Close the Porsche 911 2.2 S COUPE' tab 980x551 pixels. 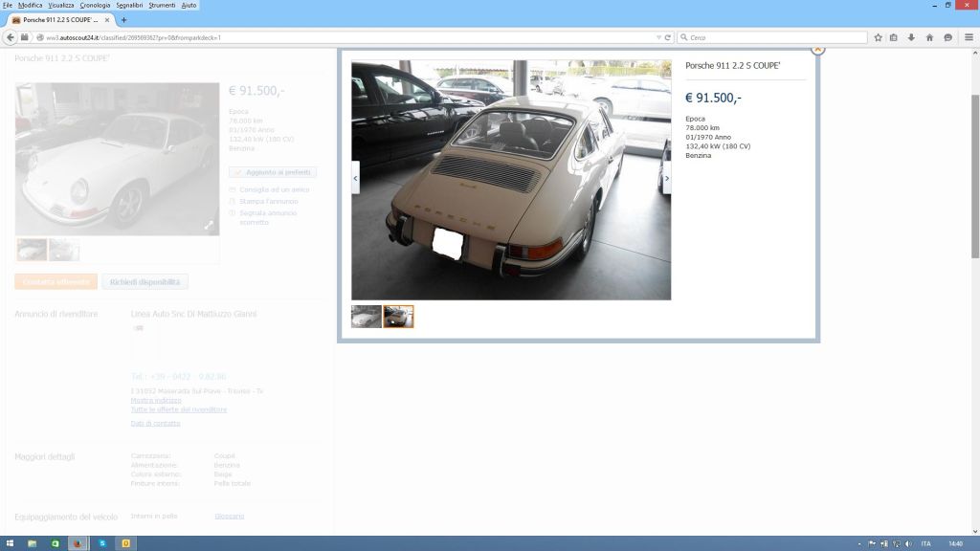[107, 20]
